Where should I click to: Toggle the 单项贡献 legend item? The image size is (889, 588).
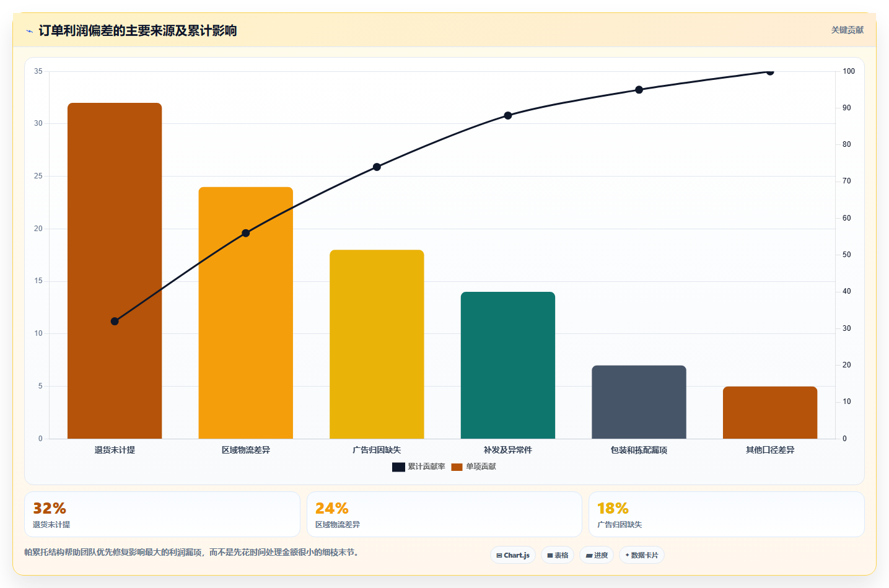[473, 467]
